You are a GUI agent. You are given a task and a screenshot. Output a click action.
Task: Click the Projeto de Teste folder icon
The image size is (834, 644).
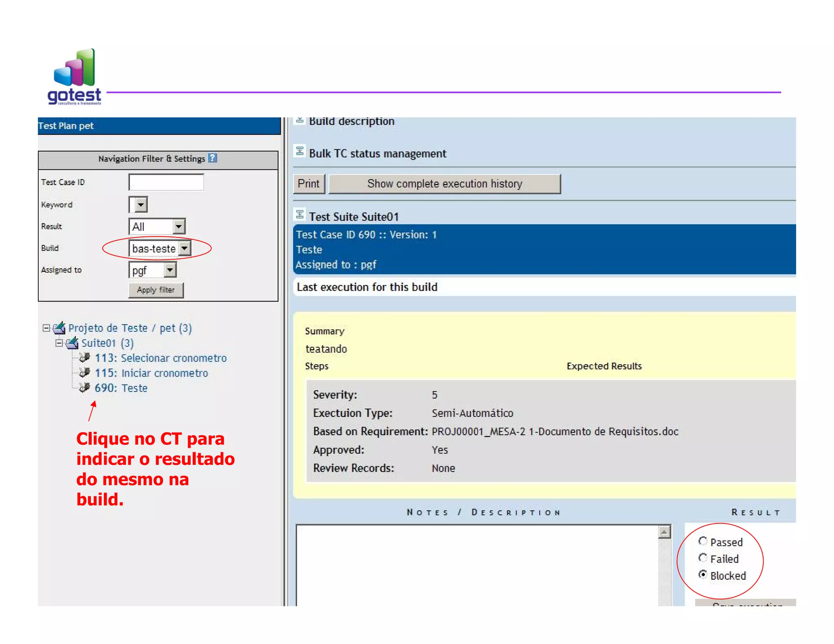coord(59,327)
